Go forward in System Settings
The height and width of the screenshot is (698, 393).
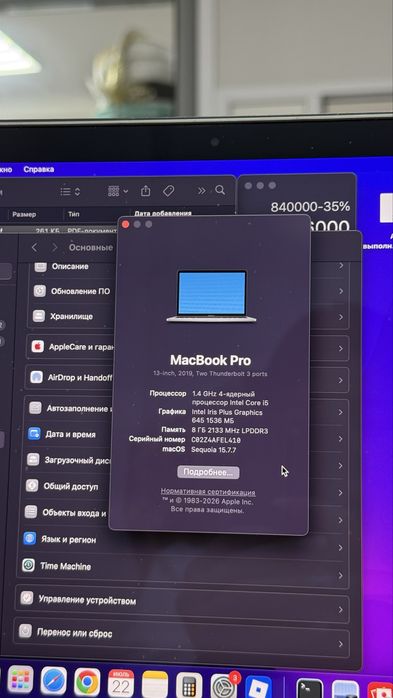[55, 247]
